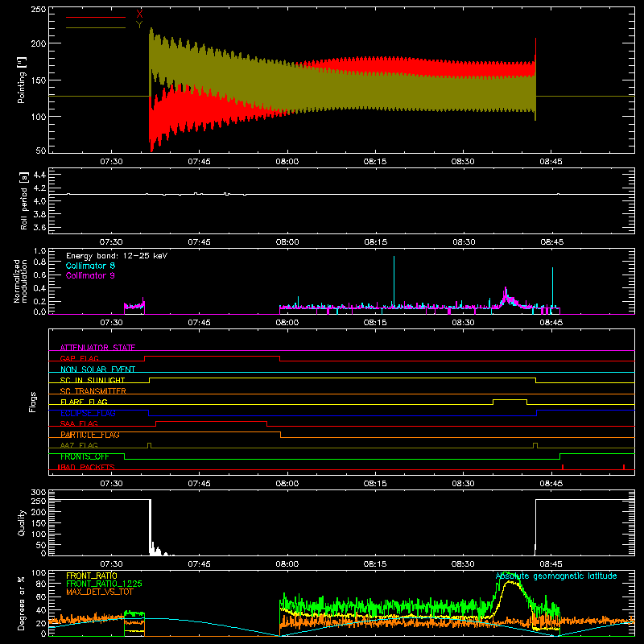Click the '08:45' time label under the modulation plot

[551, 323]
